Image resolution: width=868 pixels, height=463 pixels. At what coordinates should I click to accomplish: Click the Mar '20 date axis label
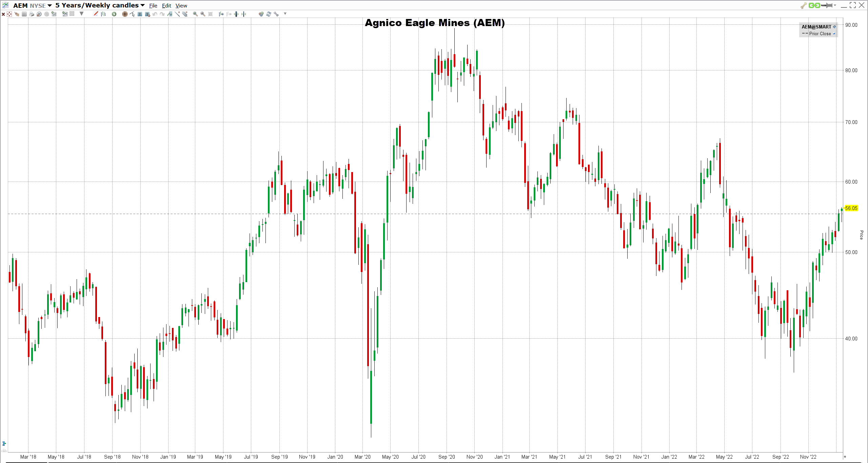(x=362, y=457)
